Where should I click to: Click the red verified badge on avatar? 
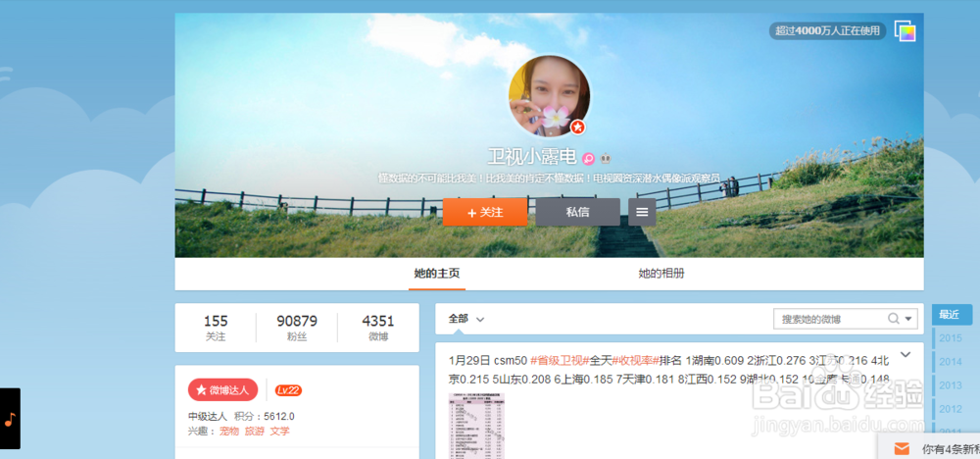[578, 127]
